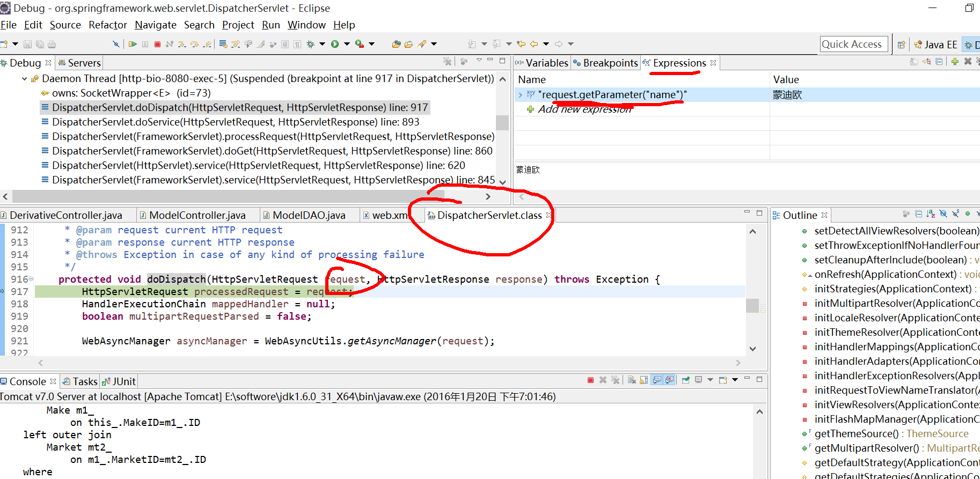
Task: Click the Step Over debug icon
Action: click(194, 44)
